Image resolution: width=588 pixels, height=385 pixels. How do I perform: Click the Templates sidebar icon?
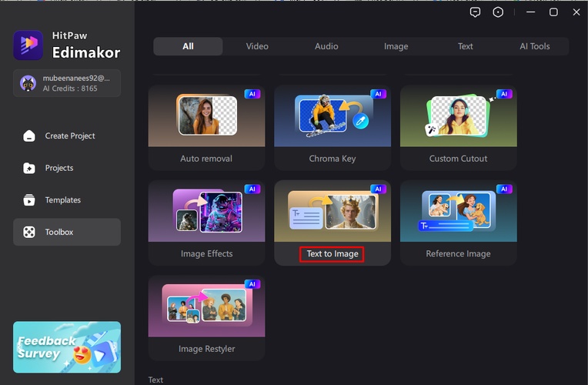pyautogui.click(x=29, y=200)
